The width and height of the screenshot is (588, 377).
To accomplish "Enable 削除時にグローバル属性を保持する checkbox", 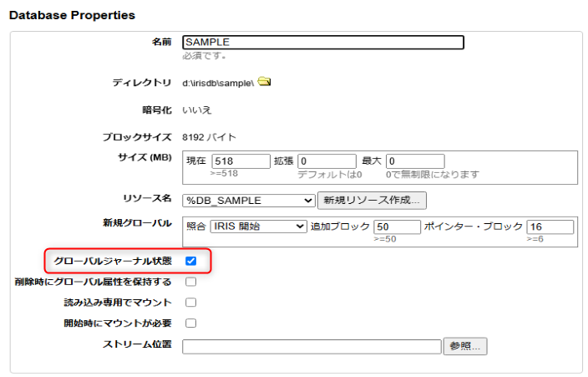I will (x=190, y=282).
